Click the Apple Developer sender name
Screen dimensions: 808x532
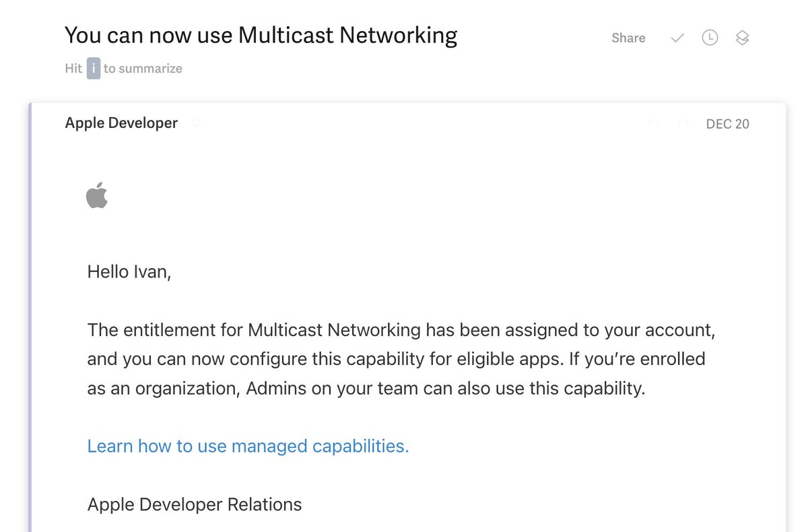pyautogui.click(x=121, y=123)
